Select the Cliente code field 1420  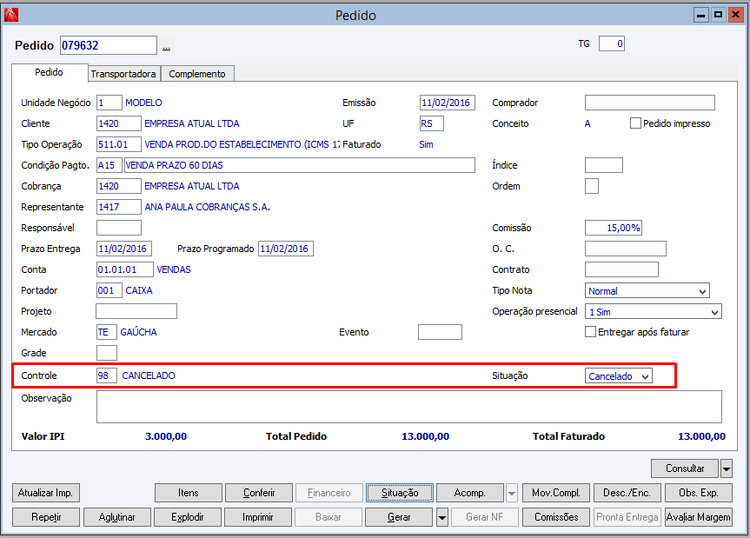coord(119,123)
